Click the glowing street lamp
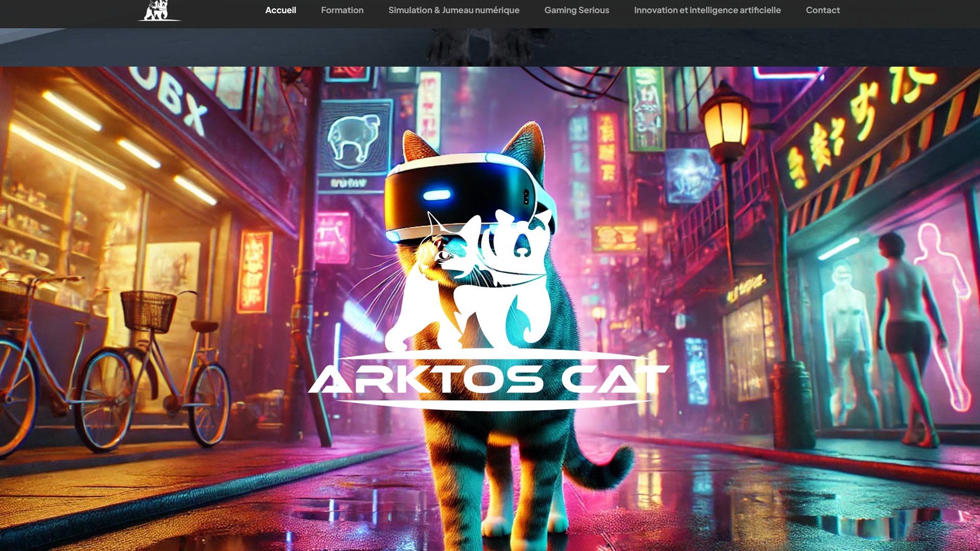Image resolution: width=980 pixels, height=551 pixels. [725, 125]
